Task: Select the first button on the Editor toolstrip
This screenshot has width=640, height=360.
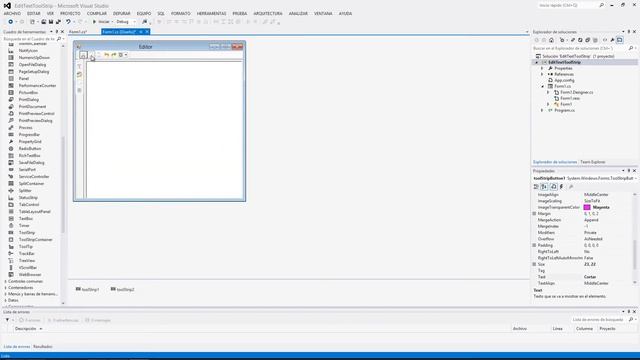Action: click(83, 55)
